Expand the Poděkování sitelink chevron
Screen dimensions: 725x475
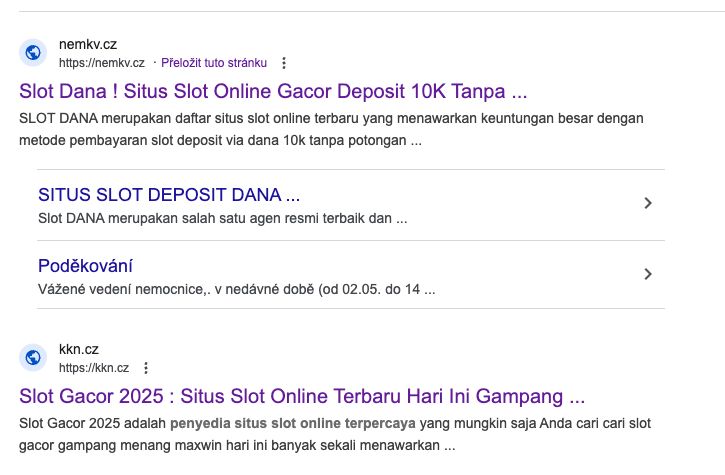(648, 274)
